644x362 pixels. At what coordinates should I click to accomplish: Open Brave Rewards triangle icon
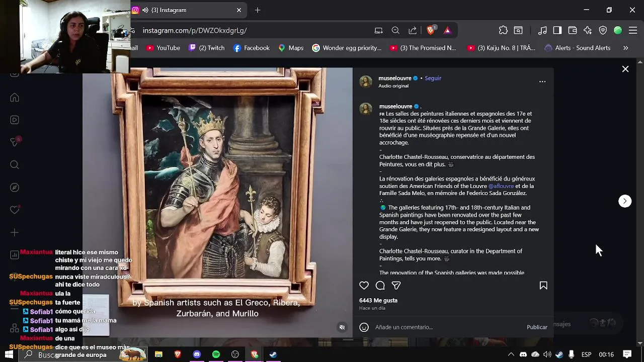(x=447, y=31)
